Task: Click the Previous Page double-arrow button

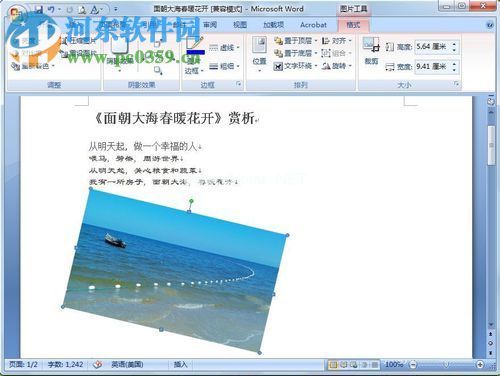Action: click(x=491, y=334)
